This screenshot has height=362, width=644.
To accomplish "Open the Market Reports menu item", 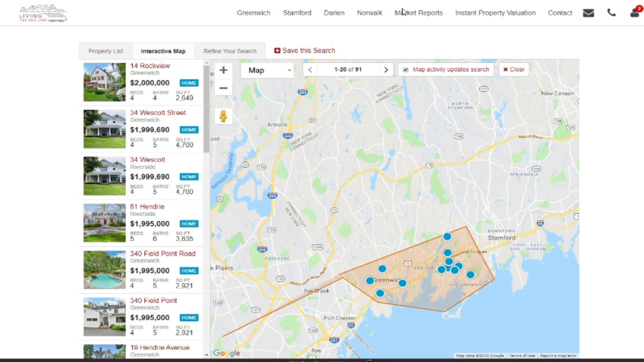I will pos(419,13).
